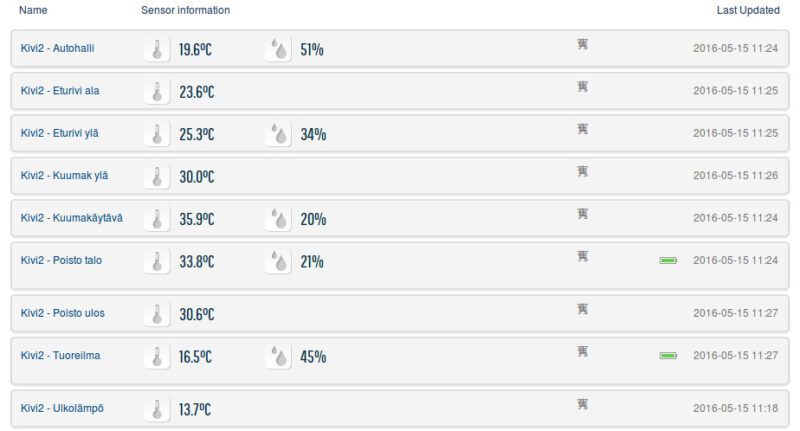This screenshot has height=431, width=800.
Task: Click the humidity droplet icon for Tuoreilma
Action: (279, 356)
